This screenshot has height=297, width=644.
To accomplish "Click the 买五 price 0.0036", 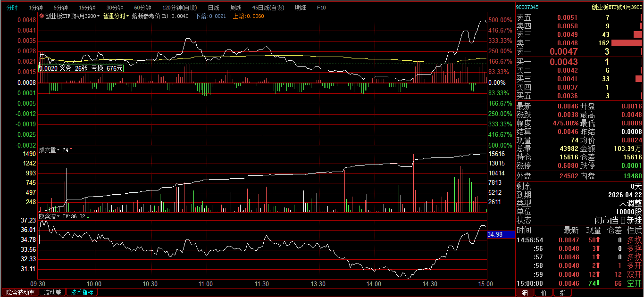I will click(568, 96).
